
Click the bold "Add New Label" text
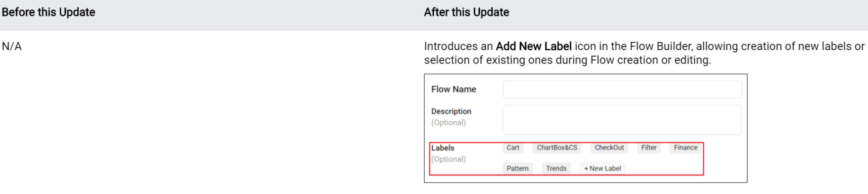(534, 46)
